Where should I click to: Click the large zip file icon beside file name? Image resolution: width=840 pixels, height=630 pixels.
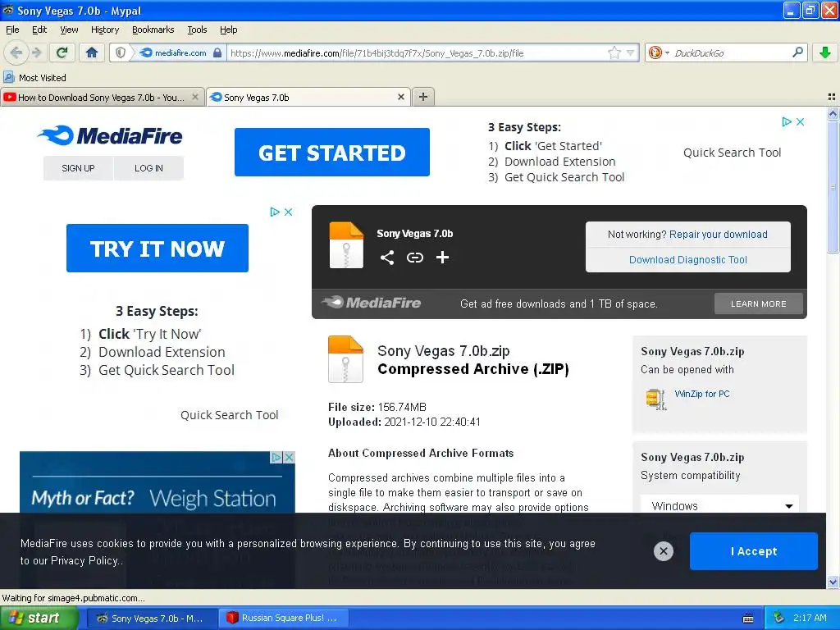point(345,359)
